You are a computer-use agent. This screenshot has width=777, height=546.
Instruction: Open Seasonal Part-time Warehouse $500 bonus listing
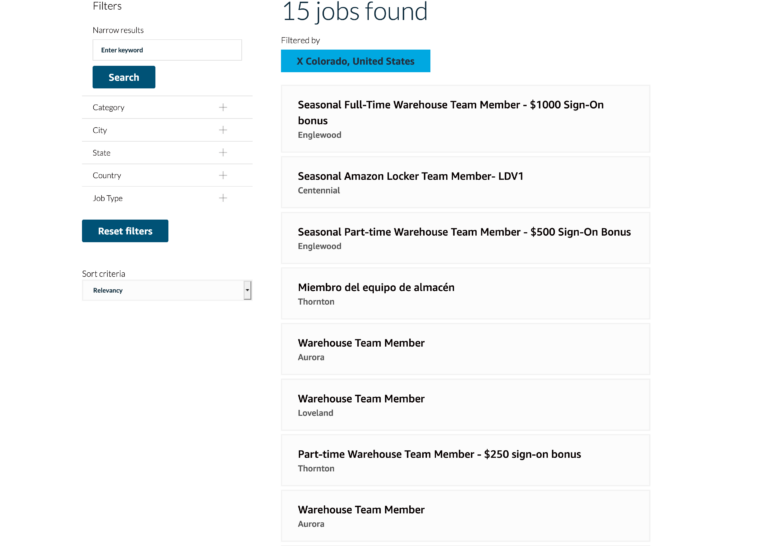tap(465, 238)
